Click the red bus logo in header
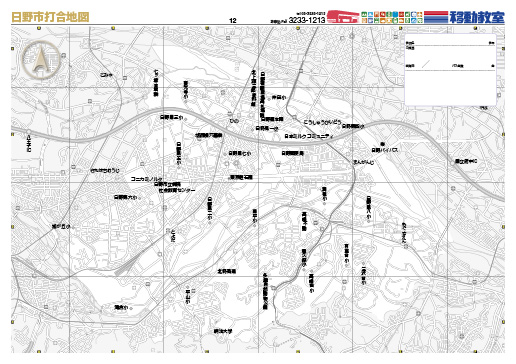Image resolution: width=516 pixels, height=364 pixels. click(343, 16)
